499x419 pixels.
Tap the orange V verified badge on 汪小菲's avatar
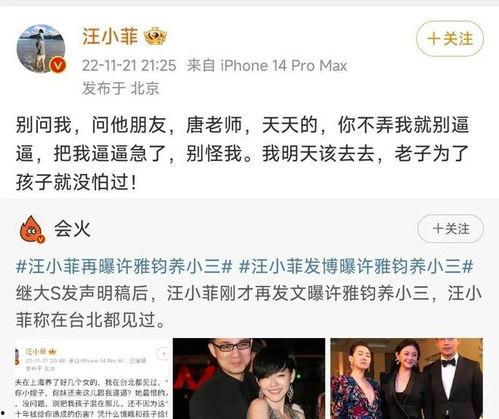58,65
